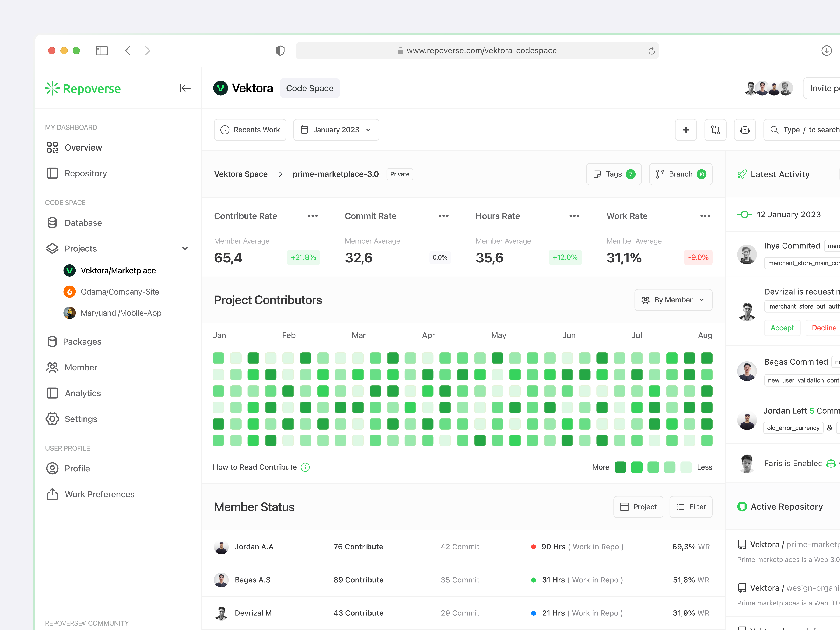The width and height of the screenshot is (840, 630).
Task: Open the By Member dropdown
Action: pyautogui.click(x=673, y=300)
